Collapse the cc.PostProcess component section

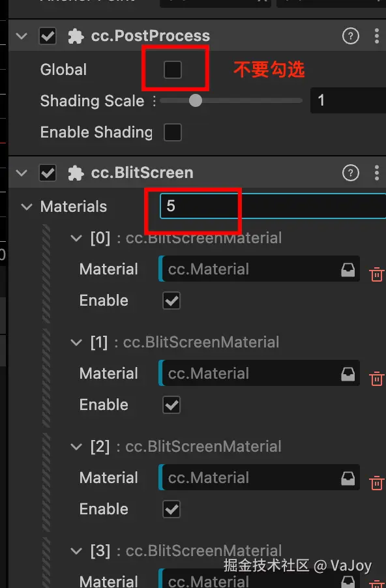tap(22, 37)
